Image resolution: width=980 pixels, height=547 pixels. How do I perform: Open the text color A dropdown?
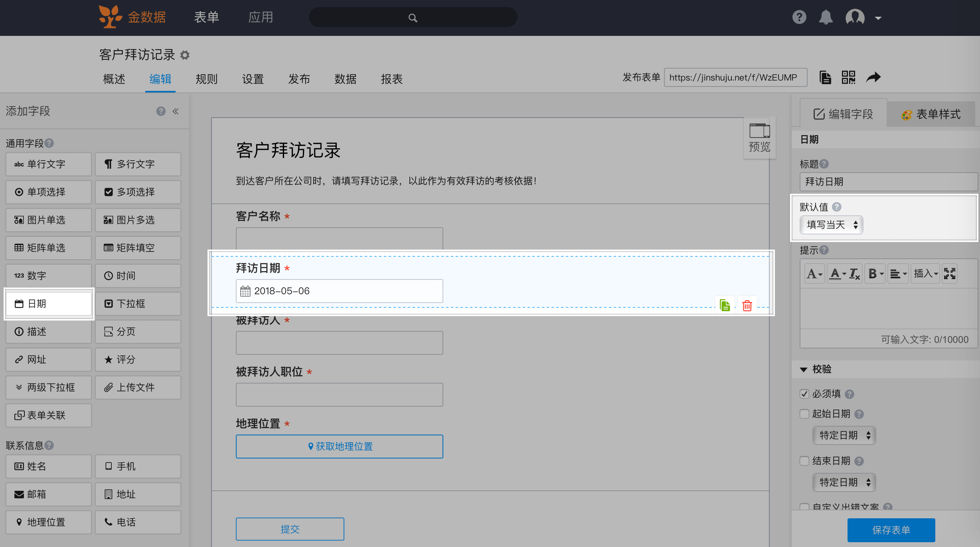838,273
